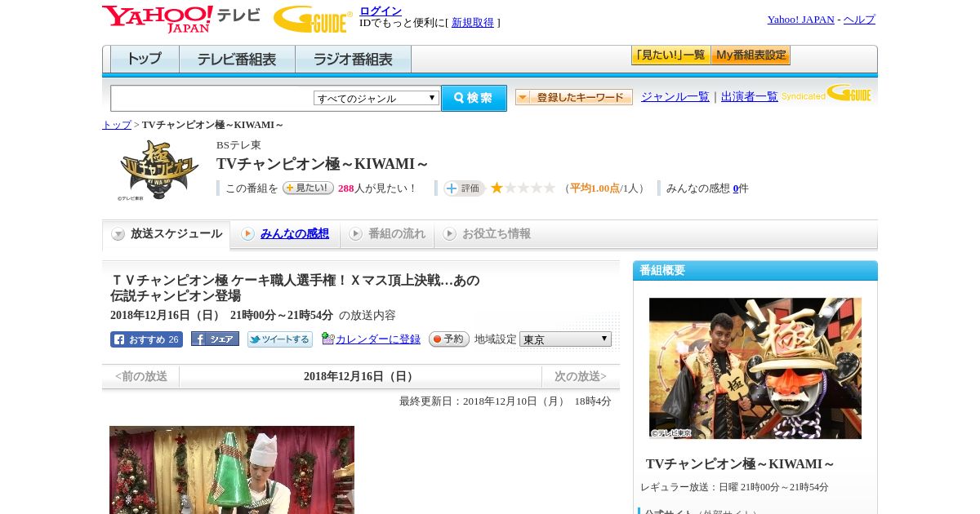Expand 登録したキーワード dropdown

click(x=574, y=97)
